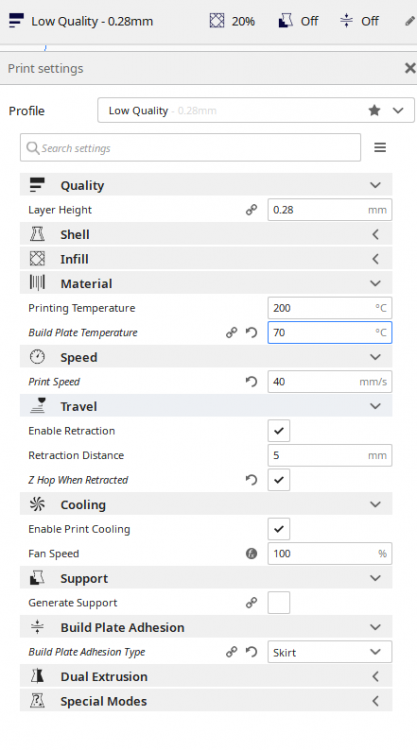
Task: Open settings visibility hamburger menu
Action: click(x=380, y=147)
